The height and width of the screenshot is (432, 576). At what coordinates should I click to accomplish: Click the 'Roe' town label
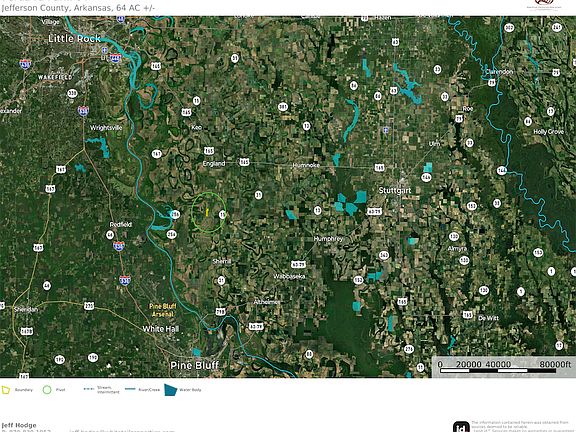468,109
